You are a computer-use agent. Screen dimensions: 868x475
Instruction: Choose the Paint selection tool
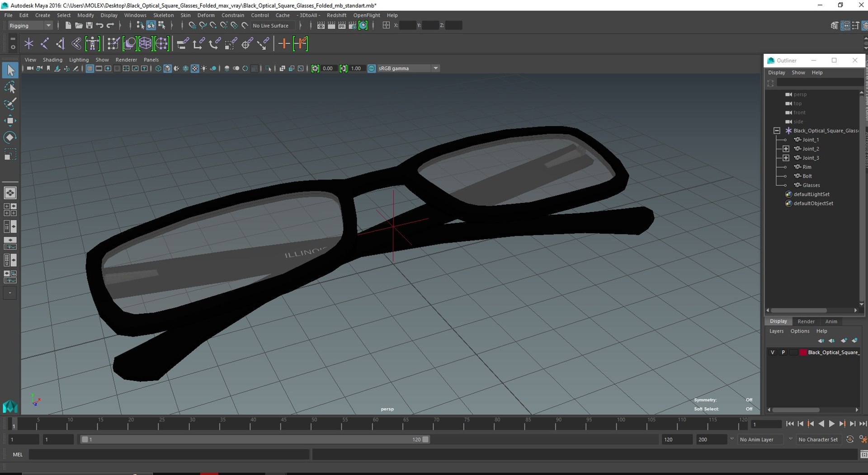point(10,104)
